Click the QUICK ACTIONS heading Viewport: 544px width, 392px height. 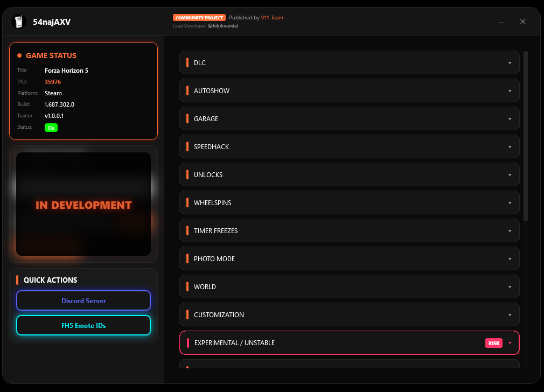pos(50,280)
